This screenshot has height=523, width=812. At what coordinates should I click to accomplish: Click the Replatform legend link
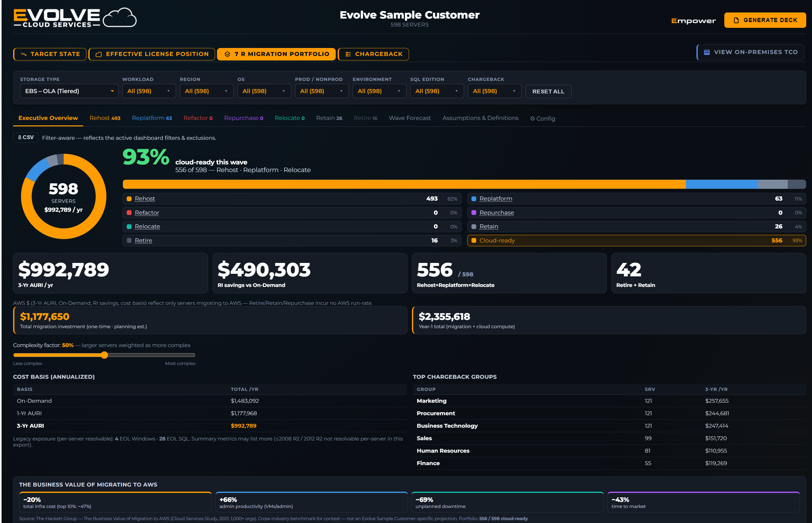pyautogui.click(x=496, y=199)
